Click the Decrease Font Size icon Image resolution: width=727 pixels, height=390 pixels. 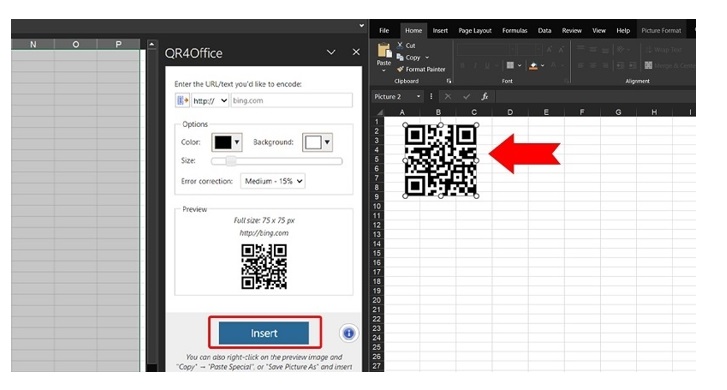coord(561,49)
